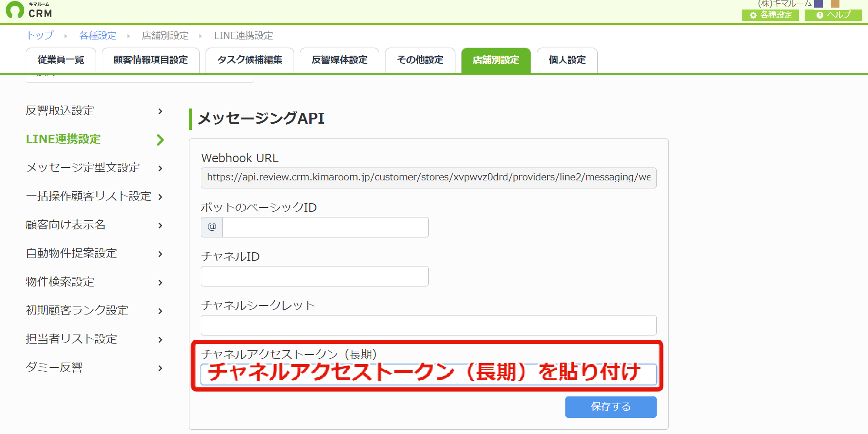The width and height of the screenshot is (868, 434).
Task: Focus the チャネルID input field
Action: (315, 276)
